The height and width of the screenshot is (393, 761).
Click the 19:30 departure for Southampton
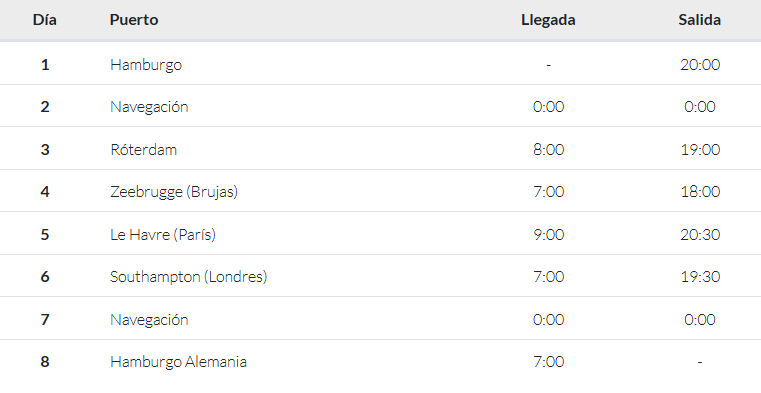tap(700, 277)
